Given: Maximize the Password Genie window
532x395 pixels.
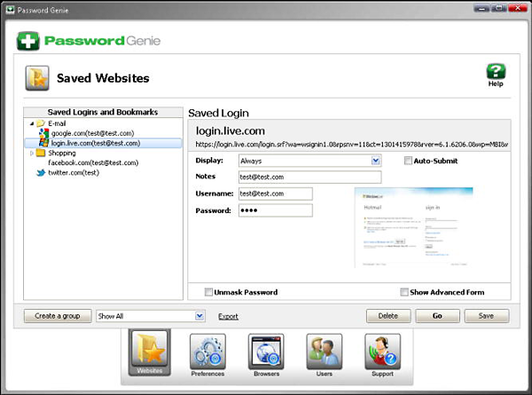Looking at the screenshot, I should pos(499,8).
